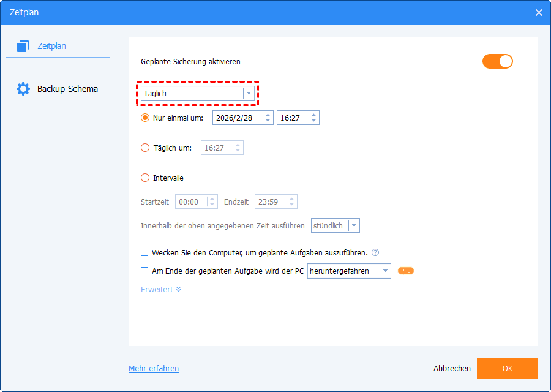The width and height of the screenshot is (551, 392).
Task: Check 'Am Ende der geplanten Aufgabe' box
Action: tap(145, 271)
